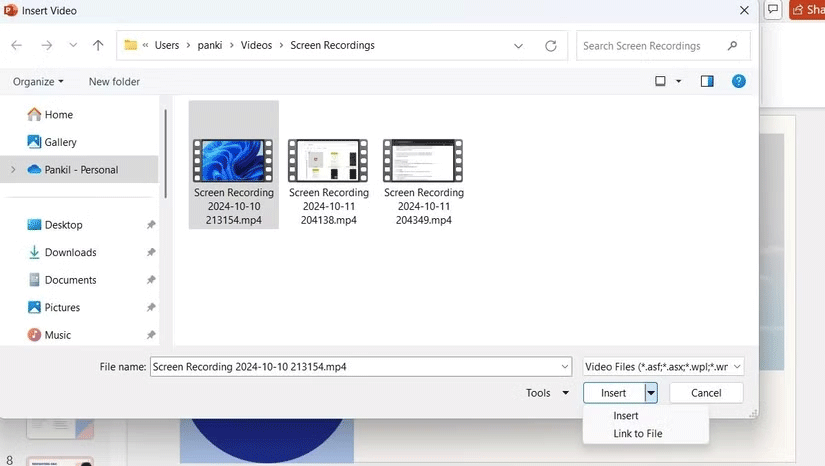Select the Pictures folder in sidebar

point(62,307)
